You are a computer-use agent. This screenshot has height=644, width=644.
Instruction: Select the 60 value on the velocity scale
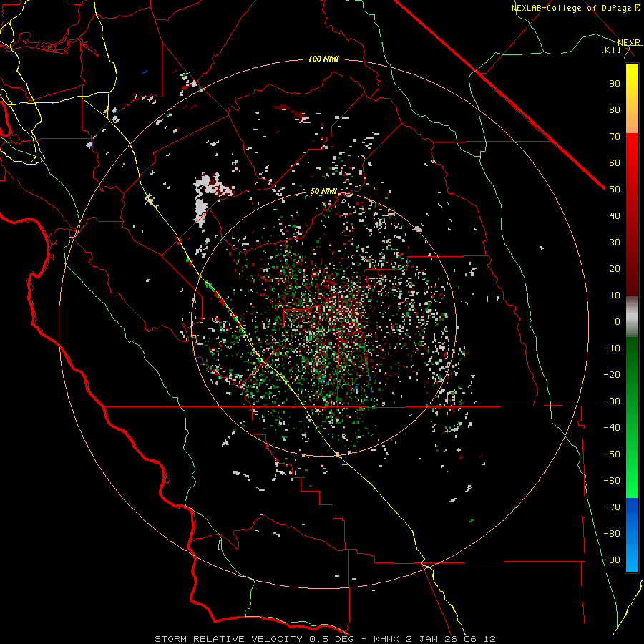[615, 162]
